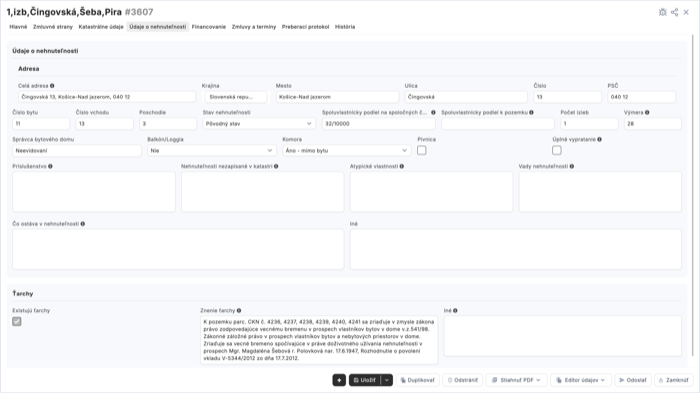Viewport: 700px width, 393px height.
Task: Click the Odoslať button
Action: (x=633, y=380)
